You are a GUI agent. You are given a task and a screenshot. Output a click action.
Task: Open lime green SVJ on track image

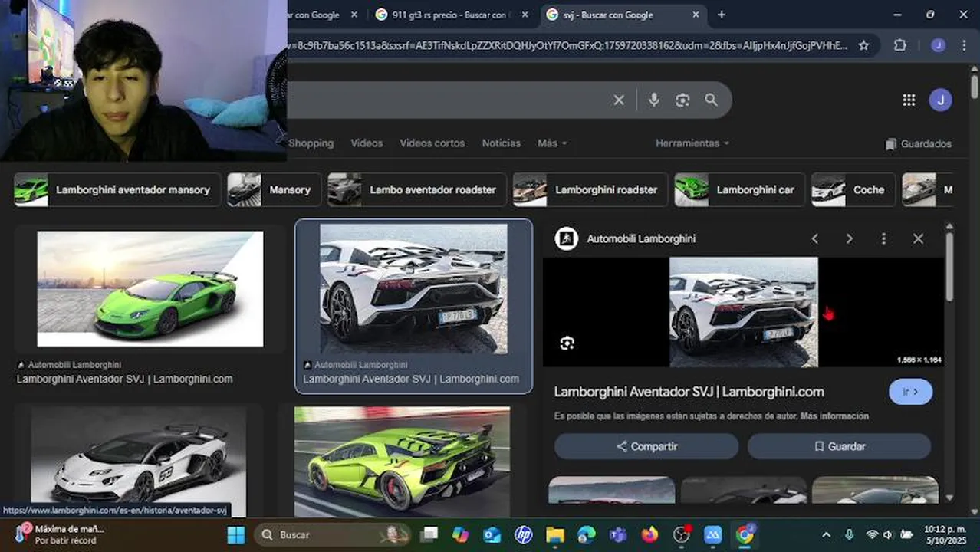(402, 462)
